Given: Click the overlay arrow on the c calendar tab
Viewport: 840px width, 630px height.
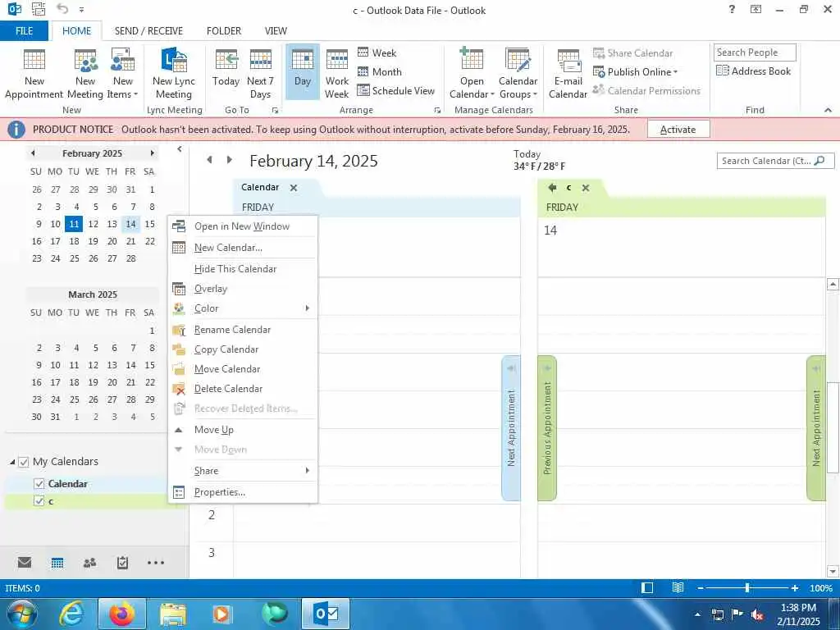Looking at the screenshot, I should [x=552, y=188].
